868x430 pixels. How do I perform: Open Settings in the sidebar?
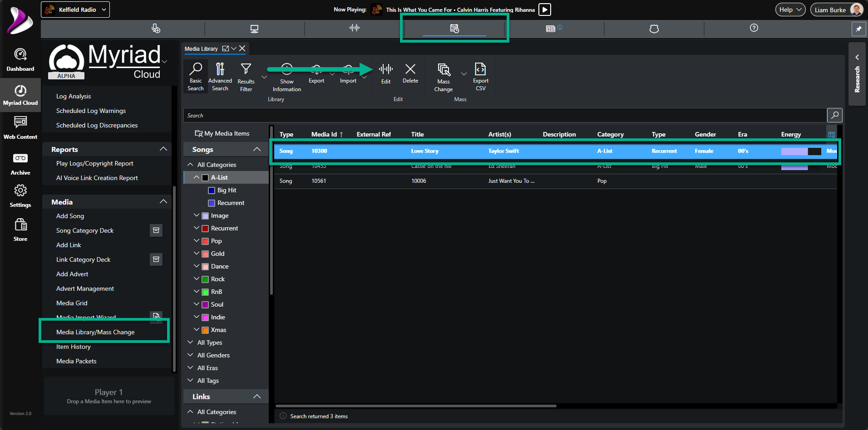pyautogui.click(x=20, y=196)
